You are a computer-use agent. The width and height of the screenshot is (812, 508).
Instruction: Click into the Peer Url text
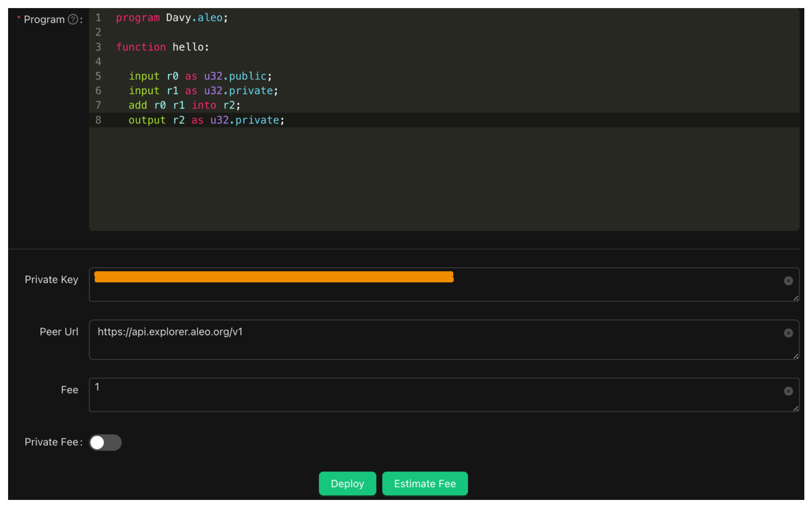point(170,332)
